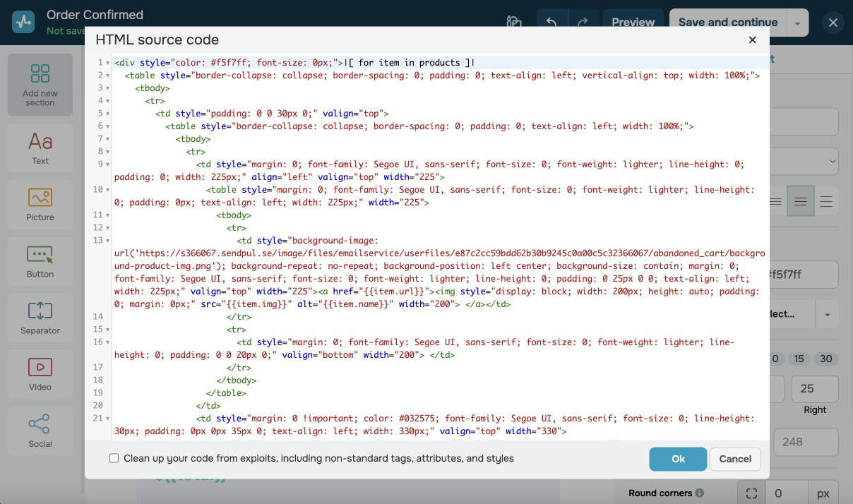
Task: Close the HTML source code dialog
Action: (x=753, y=40)
